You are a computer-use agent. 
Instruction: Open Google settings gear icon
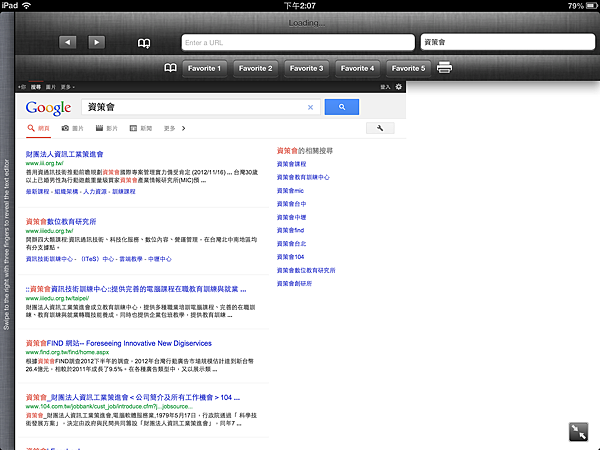[x=399, y=87]
